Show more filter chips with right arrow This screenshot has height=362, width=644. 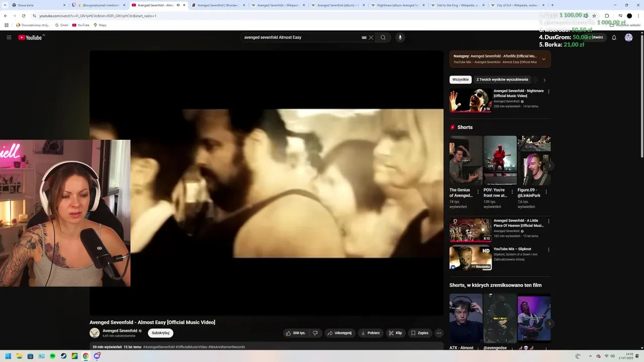(544, 80)
